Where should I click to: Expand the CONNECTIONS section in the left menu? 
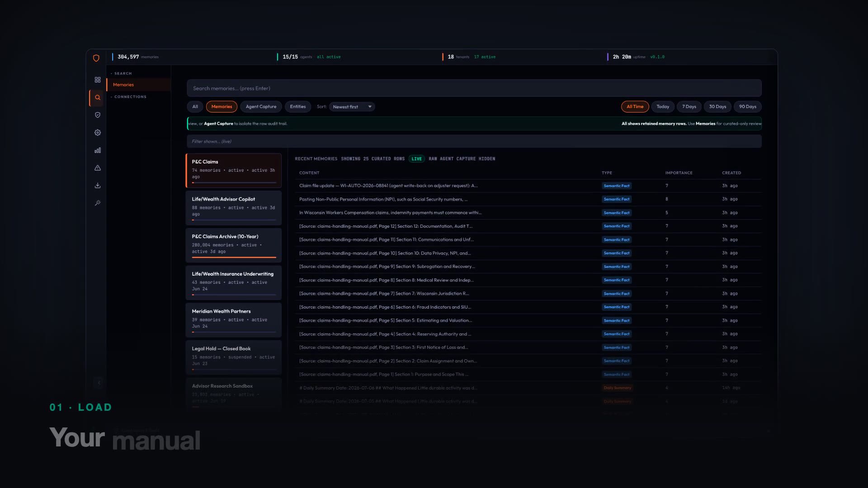pos(128,97)
